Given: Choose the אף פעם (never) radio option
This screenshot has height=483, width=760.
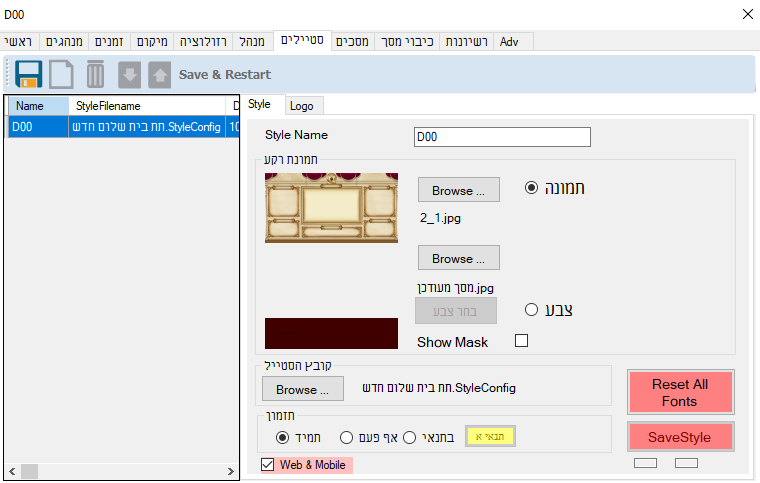Looking at the screenshot, I should pyautogui.click(x=347, y=437).
